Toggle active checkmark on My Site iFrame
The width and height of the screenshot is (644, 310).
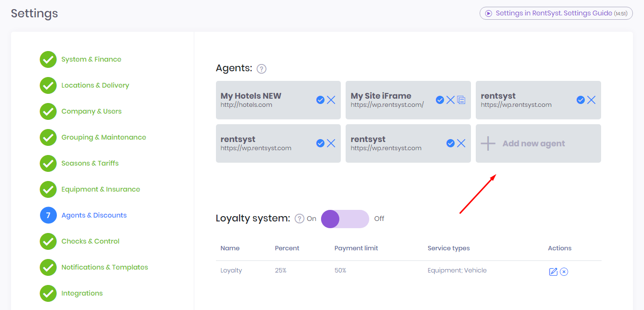(440, 100)
